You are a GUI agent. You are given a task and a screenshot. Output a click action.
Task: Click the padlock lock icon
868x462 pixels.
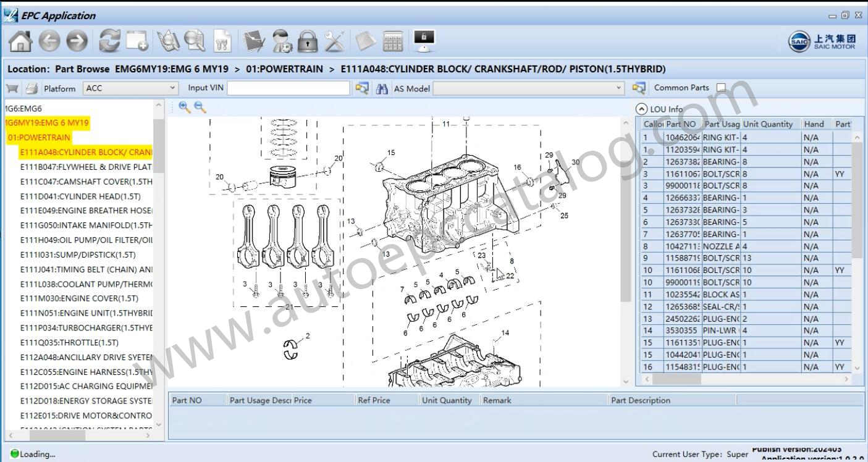[x=307, y=41]
